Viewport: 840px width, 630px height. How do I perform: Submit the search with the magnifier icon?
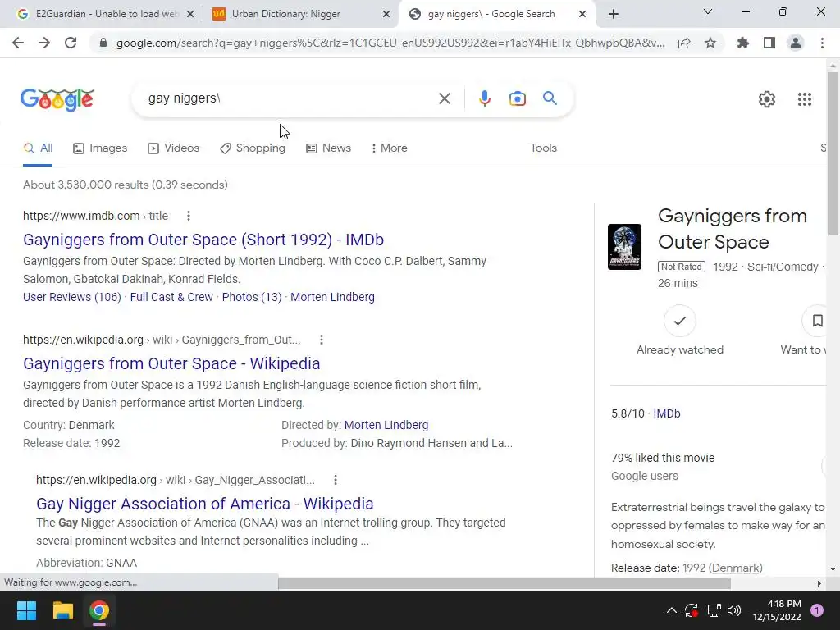[550, 98]
